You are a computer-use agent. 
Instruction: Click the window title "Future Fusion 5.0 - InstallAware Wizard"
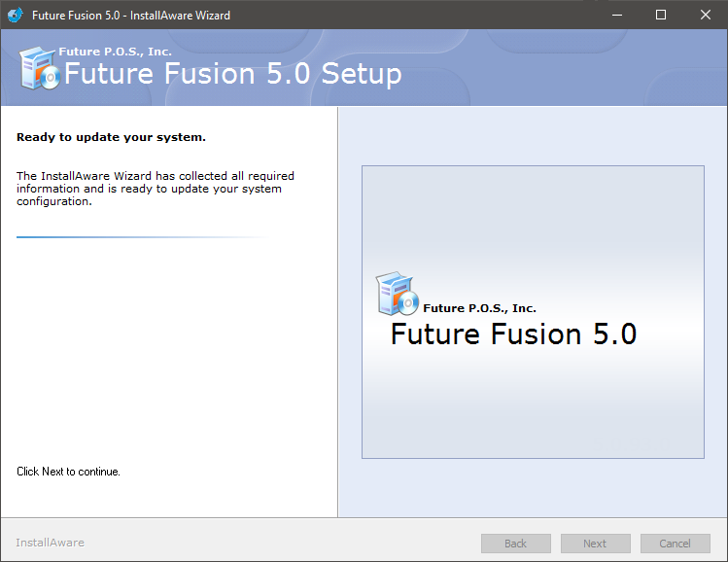coord(131,16)
